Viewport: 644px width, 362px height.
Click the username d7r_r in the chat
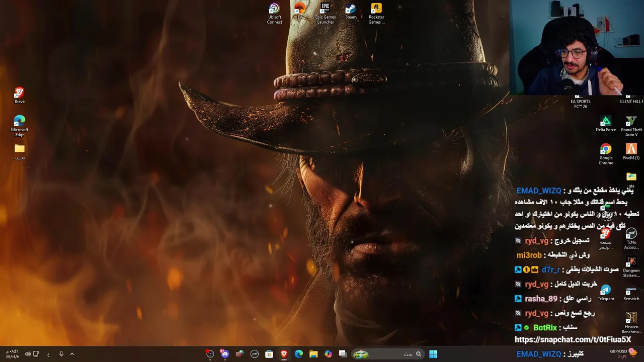551,269
